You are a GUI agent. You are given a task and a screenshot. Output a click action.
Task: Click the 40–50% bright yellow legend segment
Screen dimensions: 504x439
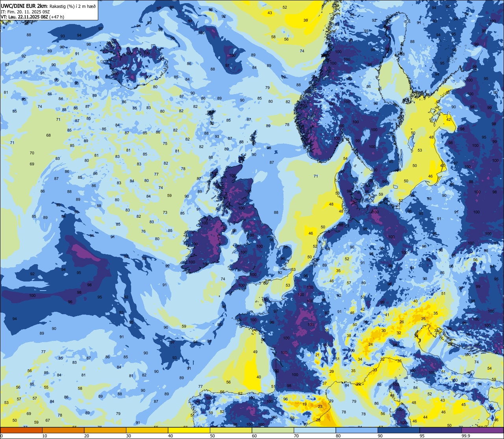coord(189,430)
